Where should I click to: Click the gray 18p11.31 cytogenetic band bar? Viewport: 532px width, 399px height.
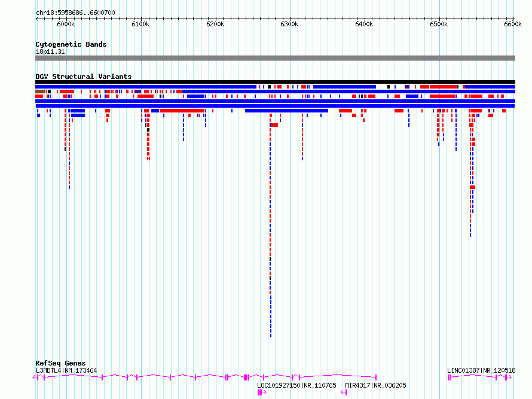(275, 58)
